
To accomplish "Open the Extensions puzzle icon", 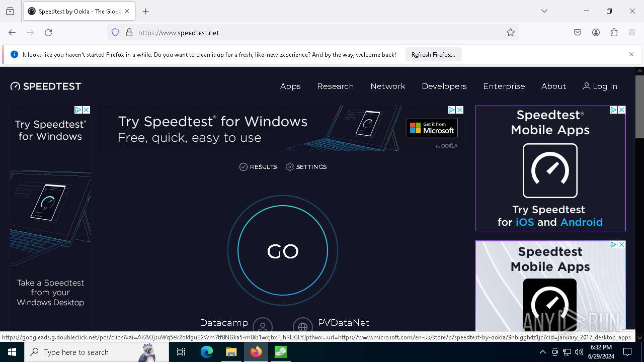I will coord(614,33).
